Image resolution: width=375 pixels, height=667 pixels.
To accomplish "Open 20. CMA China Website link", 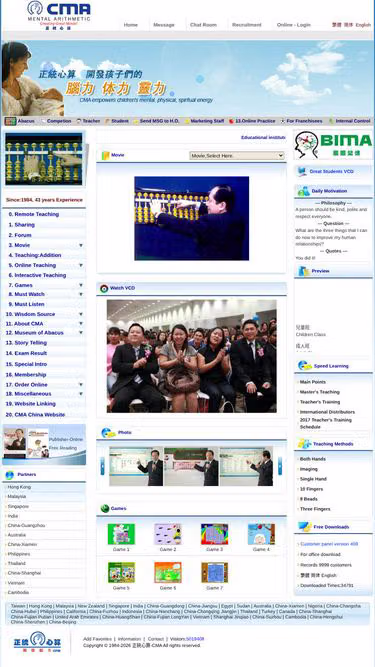I will 35,415.
